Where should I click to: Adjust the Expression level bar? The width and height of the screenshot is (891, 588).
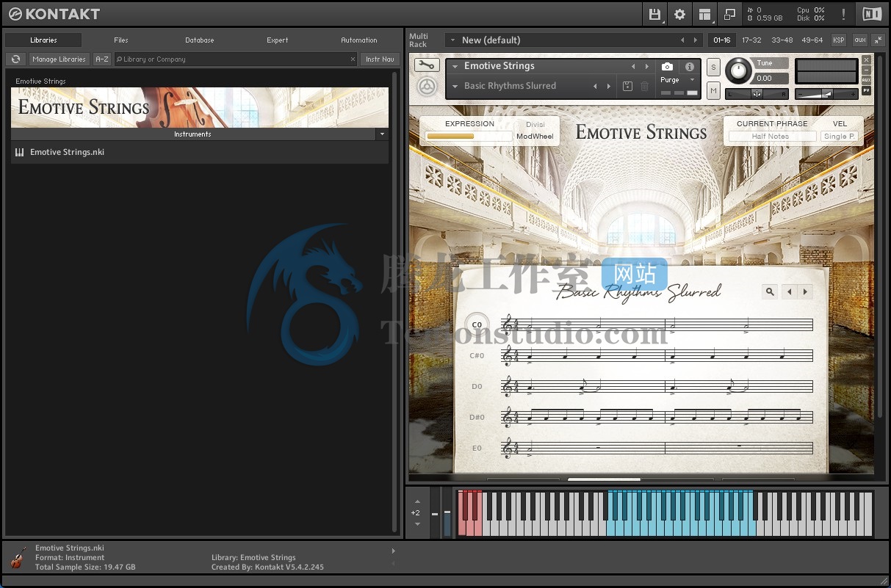pos(469,137)
